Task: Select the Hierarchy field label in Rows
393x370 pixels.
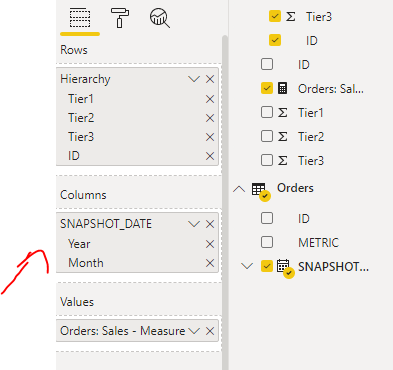Action: [x=85, y=79]
